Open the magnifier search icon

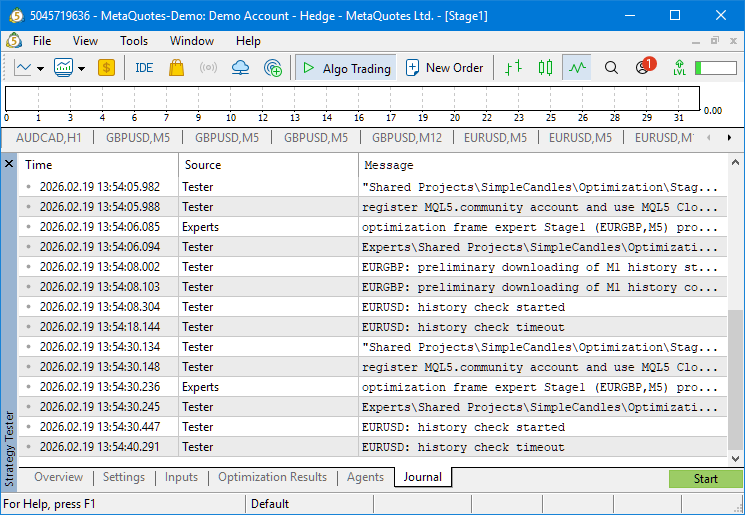tap(611, 68)
